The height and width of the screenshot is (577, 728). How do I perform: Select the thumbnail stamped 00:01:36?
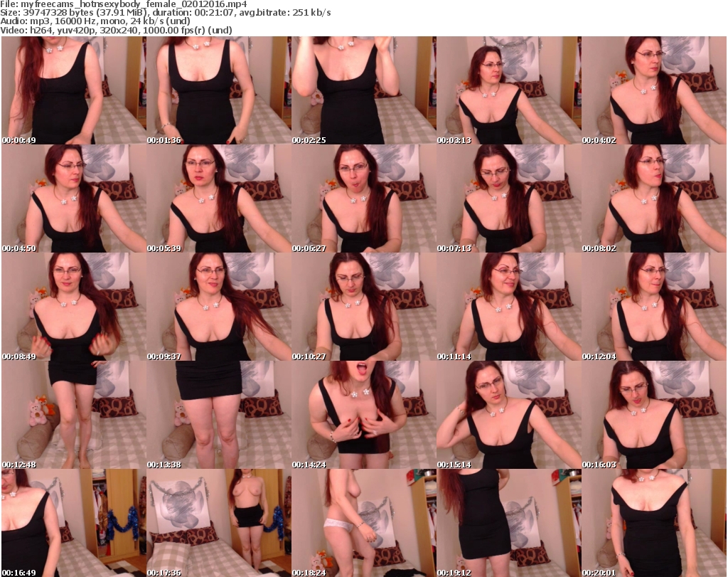(219, 90)
